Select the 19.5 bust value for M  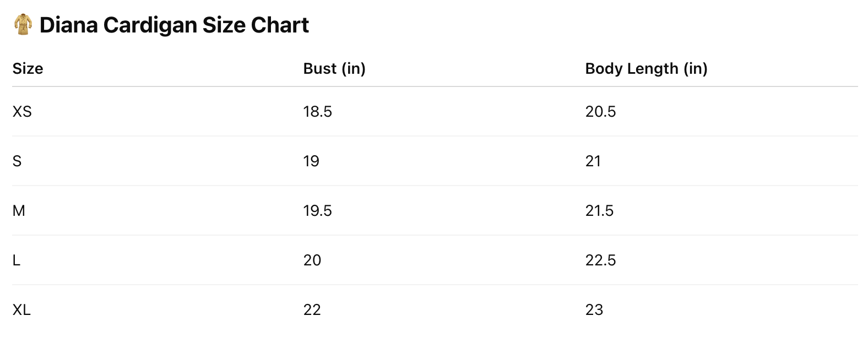point(318,211)
